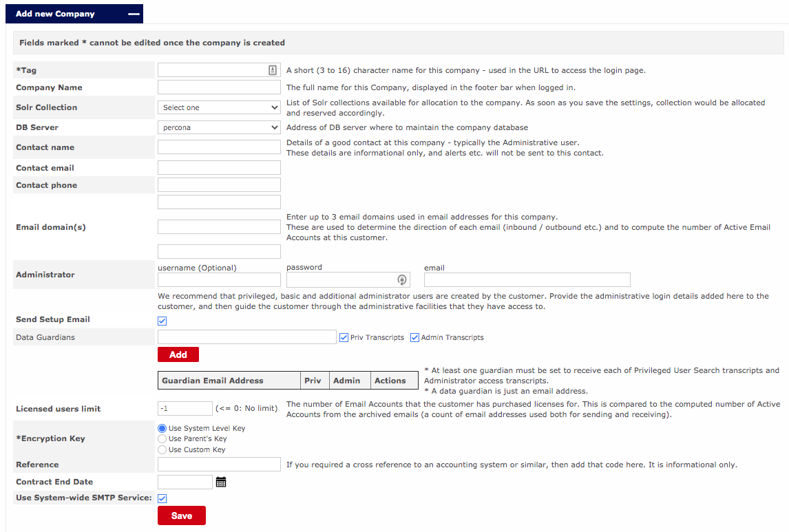
Task: Toggle the Priv Transcripts checkbox
Action: [x=344, y=337]
